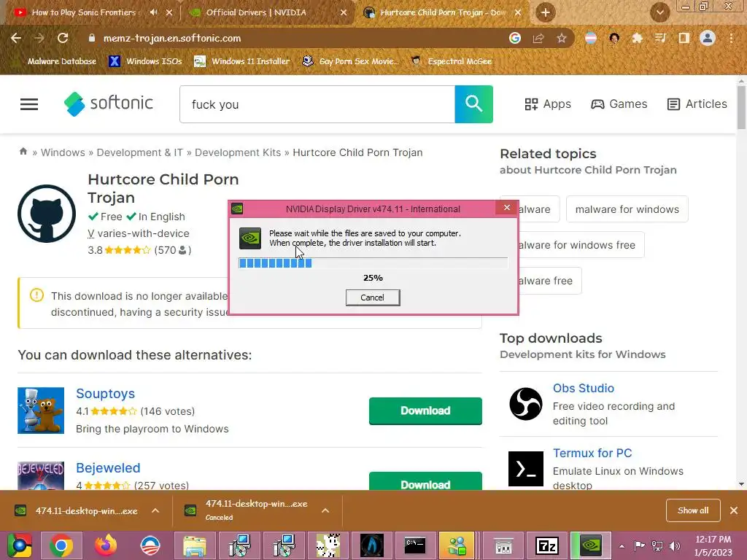This screenshot has width=747, height=560.
Task: Open the Termux for PC link
Action: (592, 453)
